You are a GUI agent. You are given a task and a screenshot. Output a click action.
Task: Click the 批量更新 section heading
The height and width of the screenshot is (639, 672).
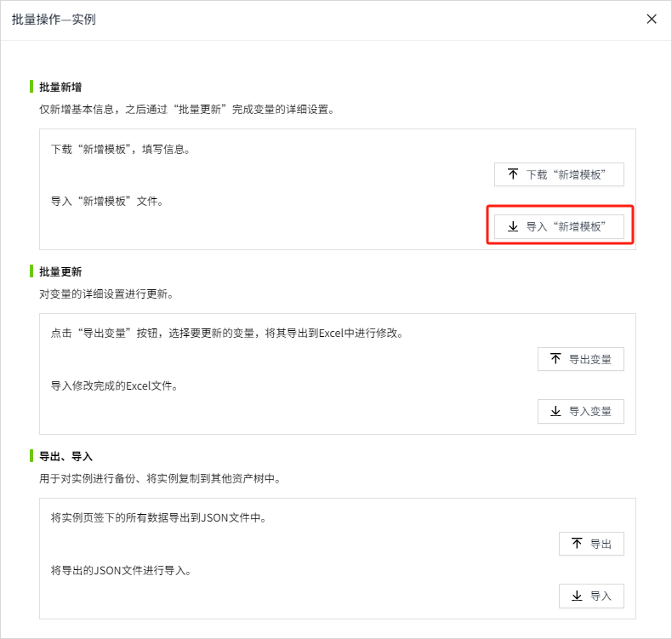[x=60, y=271]
